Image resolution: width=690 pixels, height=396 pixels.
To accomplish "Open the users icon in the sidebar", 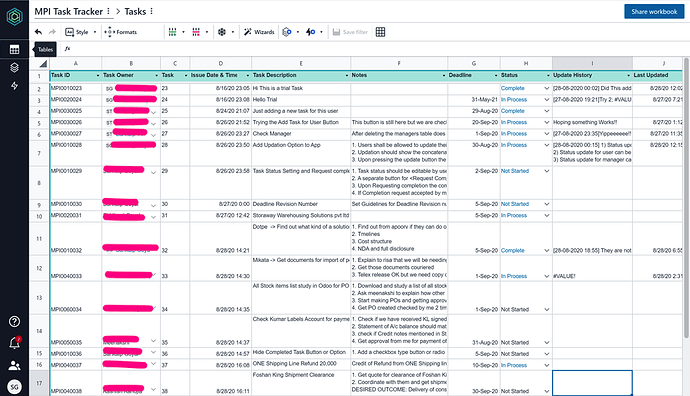I will pos(15,365).
